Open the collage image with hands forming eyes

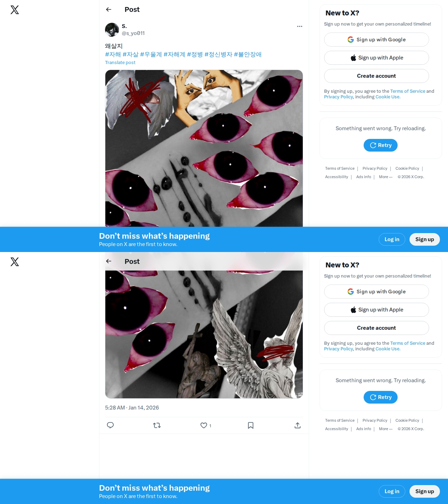[x=204, y=148]
